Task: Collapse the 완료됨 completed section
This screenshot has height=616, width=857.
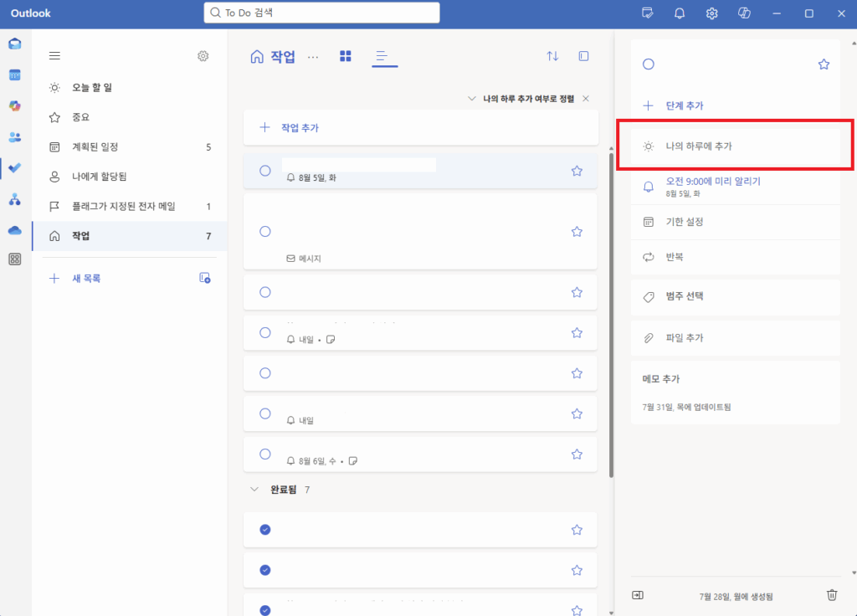Action: tap(254, 490)
